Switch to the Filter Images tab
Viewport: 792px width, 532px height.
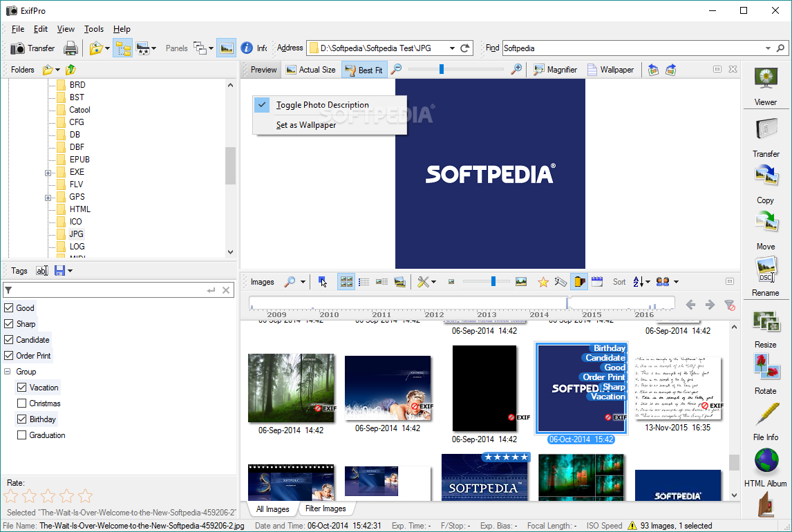(x=326, y=509)
